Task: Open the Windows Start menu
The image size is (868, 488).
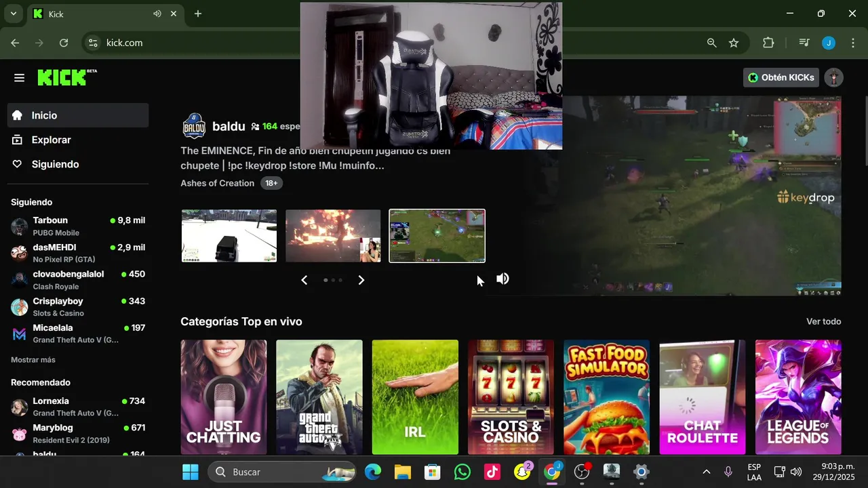Action: coord(191,472)
